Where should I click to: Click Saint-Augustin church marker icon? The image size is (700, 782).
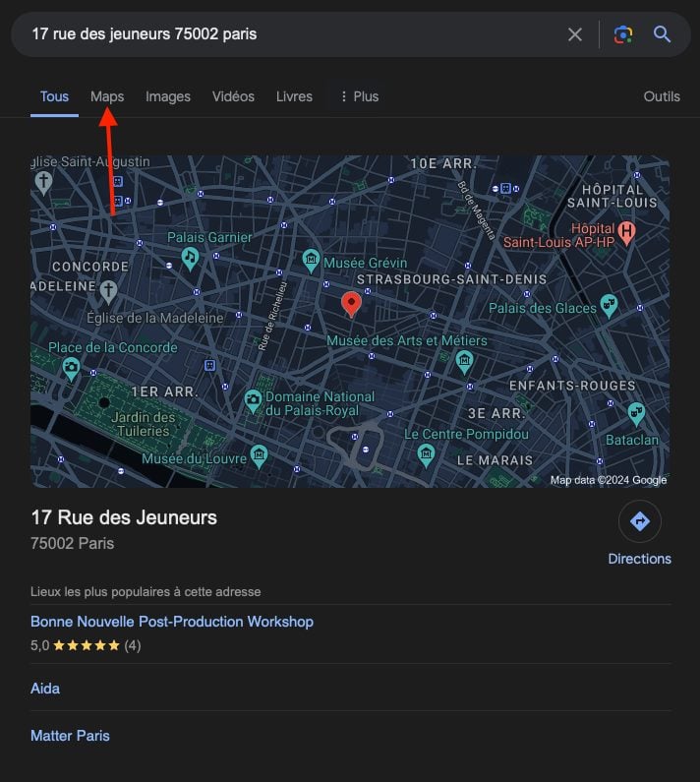(44, 183)
